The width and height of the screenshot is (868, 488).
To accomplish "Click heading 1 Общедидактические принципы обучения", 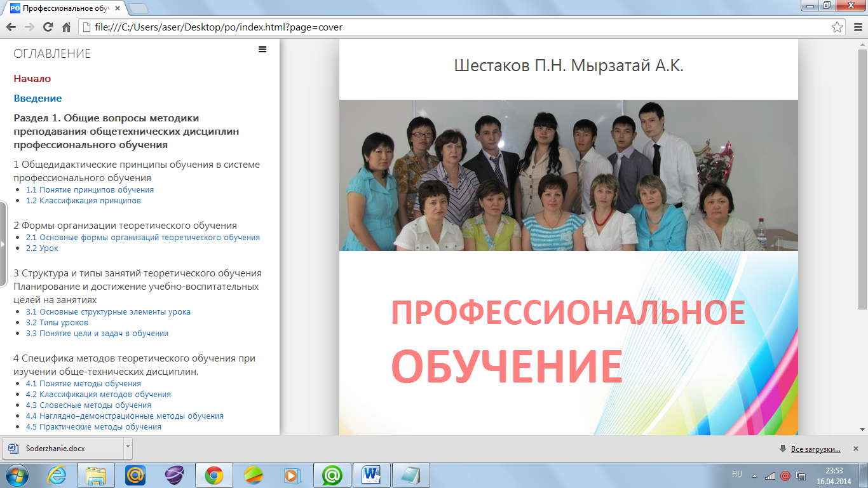I will tap(137, 171).
